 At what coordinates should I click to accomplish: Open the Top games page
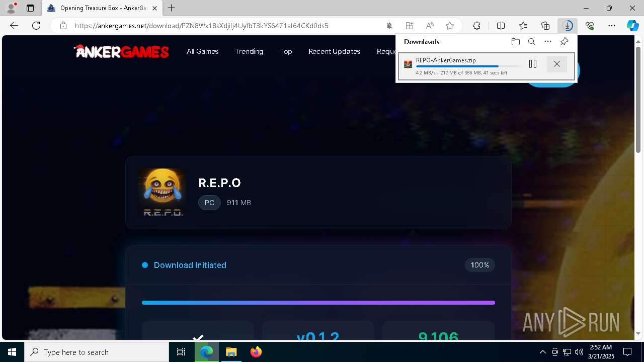click(x=286, y=51)
